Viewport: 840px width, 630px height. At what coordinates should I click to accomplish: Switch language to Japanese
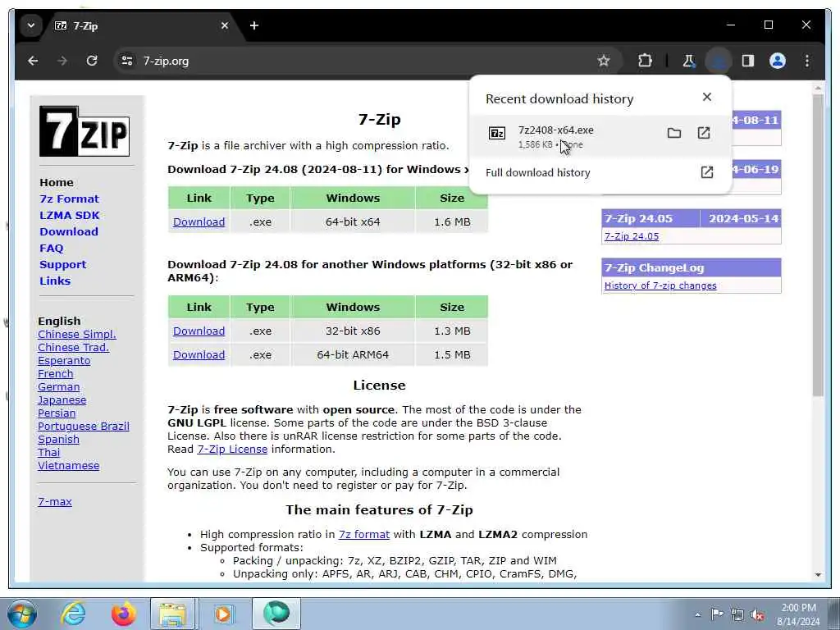[x=62, y=400]
